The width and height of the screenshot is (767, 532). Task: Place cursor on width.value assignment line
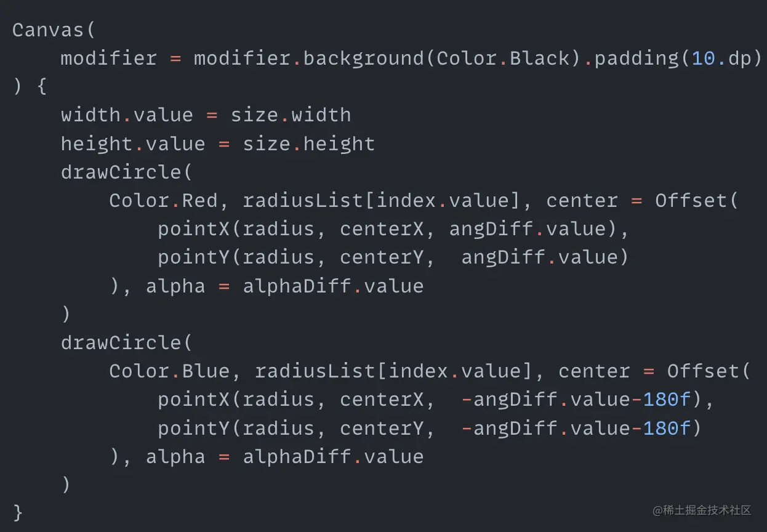(x=206, y=115)
